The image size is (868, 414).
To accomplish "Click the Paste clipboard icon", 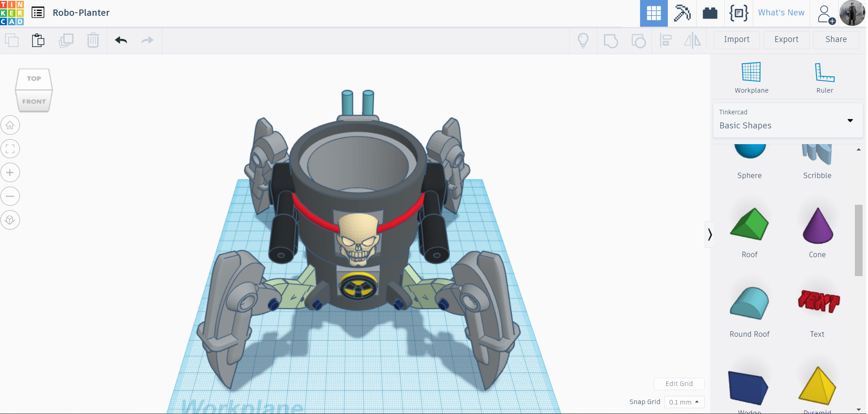I will pos(38,40).
